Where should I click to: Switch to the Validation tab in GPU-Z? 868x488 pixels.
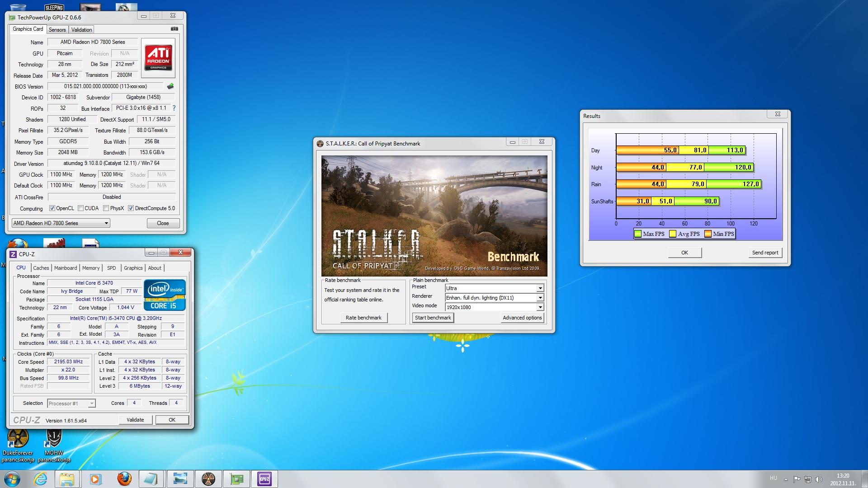pos(81,30)
